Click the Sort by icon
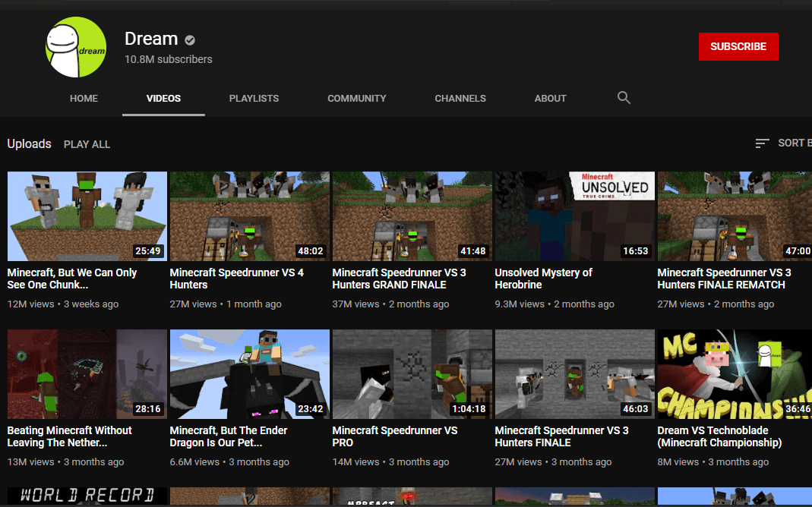812x507 pixels. (x=762, y=143)
